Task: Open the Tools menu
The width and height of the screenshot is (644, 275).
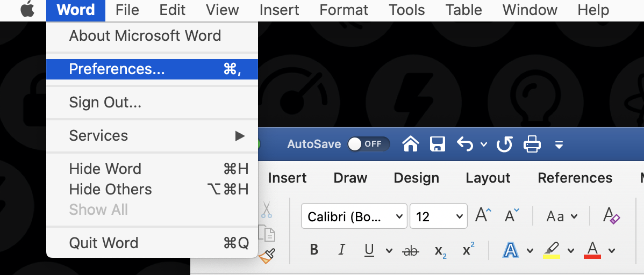Action: (x=406, y=10)
